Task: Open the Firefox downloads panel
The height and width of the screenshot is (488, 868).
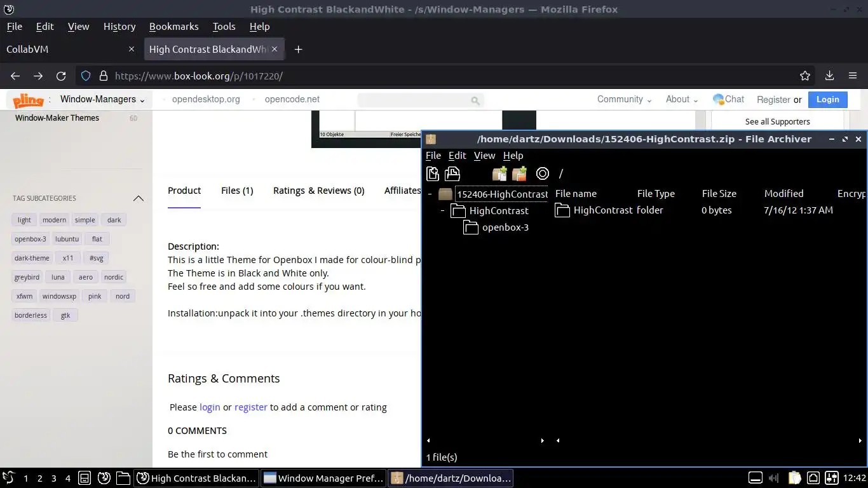Action: (x=829, y=76)
